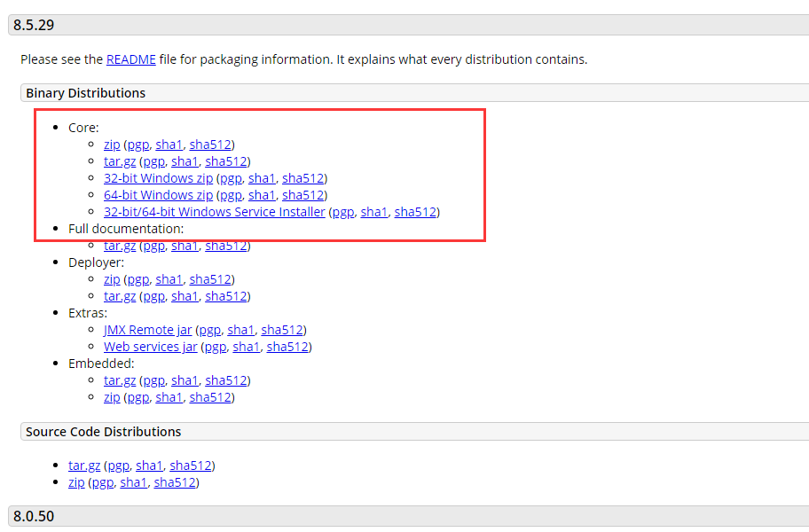The height and width of the screenshot is (532, 809).
Task: Open pgp for Web services jar
Action: coord(216,347)
